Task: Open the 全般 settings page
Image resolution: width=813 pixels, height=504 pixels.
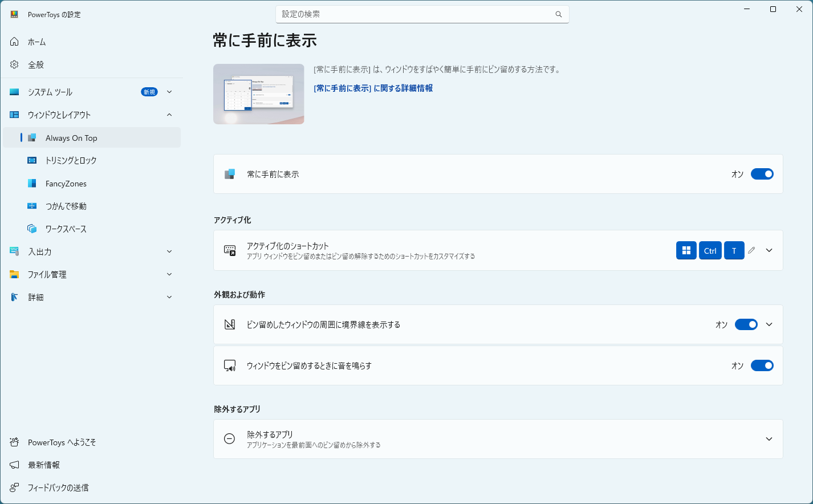Action: coord(92,64)
